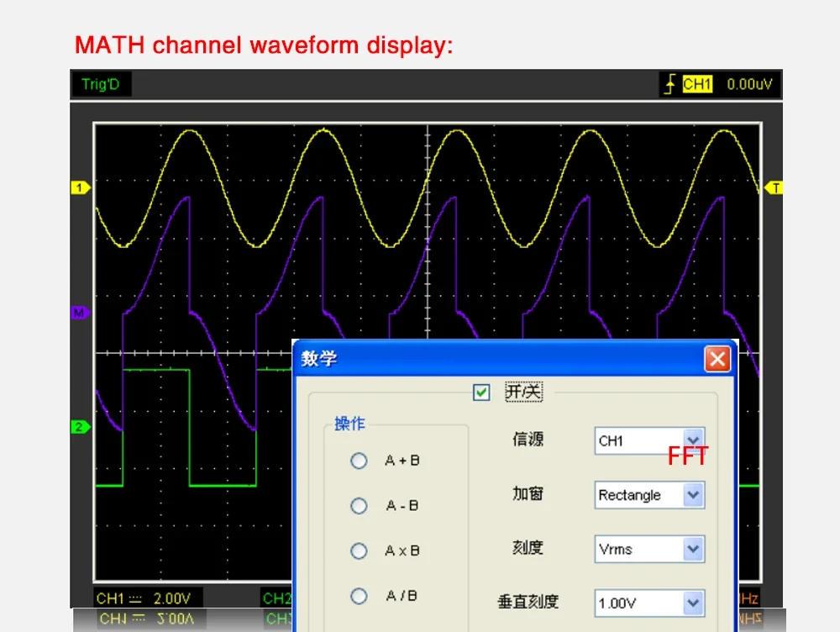Select the green channel 2 ground marker
The image size is (840, 632).
[x=80, y=427]
